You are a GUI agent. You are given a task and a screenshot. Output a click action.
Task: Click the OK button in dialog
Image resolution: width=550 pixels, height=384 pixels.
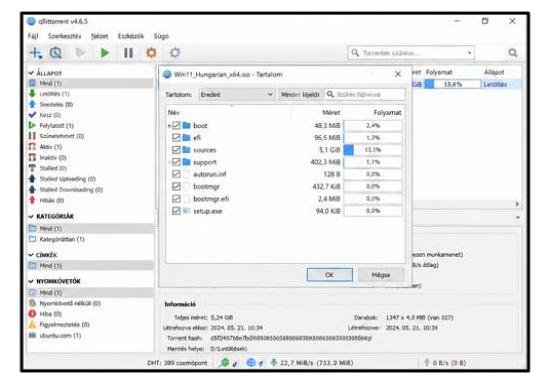tap(330, 275)
